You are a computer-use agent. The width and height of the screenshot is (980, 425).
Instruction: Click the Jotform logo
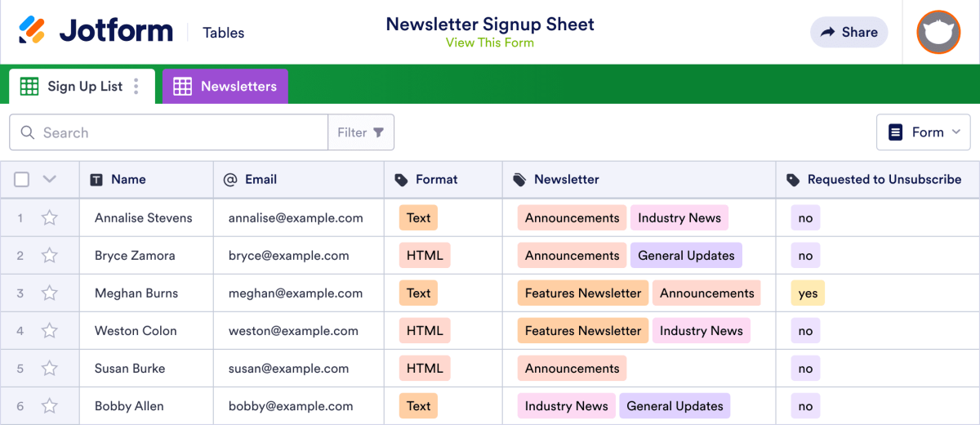click(96, 32)
